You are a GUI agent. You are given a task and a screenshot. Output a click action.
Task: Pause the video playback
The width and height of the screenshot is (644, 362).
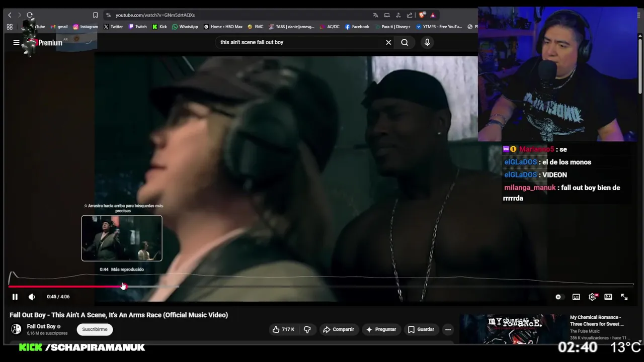(15, 297)
